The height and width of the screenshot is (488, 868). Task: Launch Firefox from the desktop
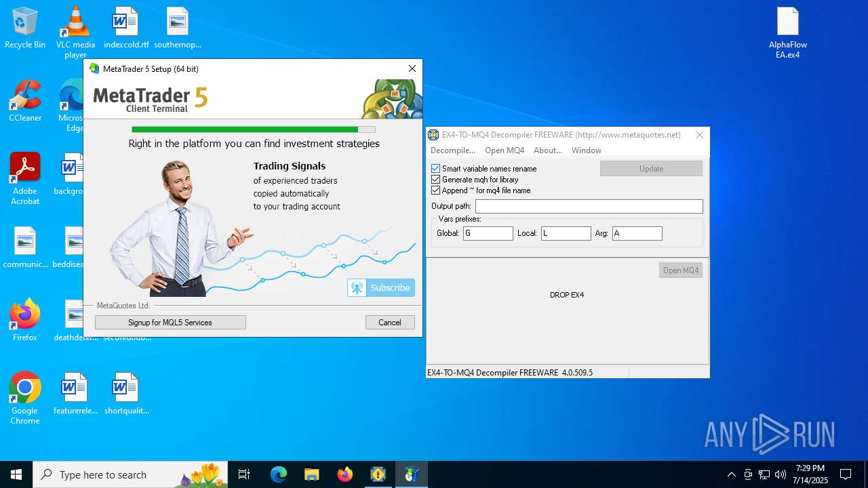click(25, 320)
